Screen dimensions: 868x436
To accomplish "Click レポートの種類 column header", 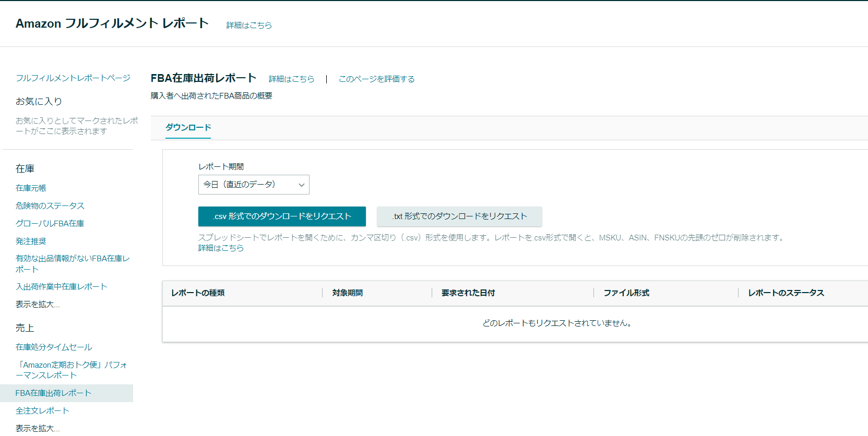I will pyautogui.click(x=198, y=293).
